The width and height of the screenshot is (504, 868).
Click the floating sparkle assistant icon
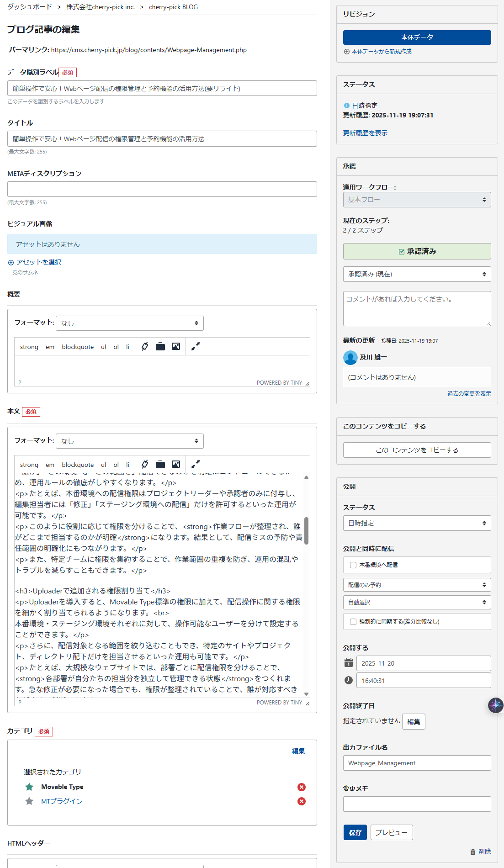tap(495, 705)
